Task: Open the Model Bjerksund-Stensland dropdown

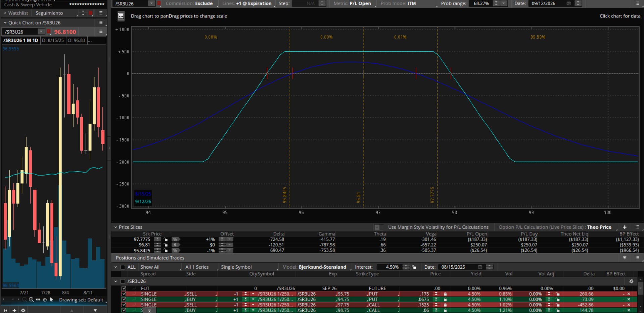Action: (x=322, y=267)
